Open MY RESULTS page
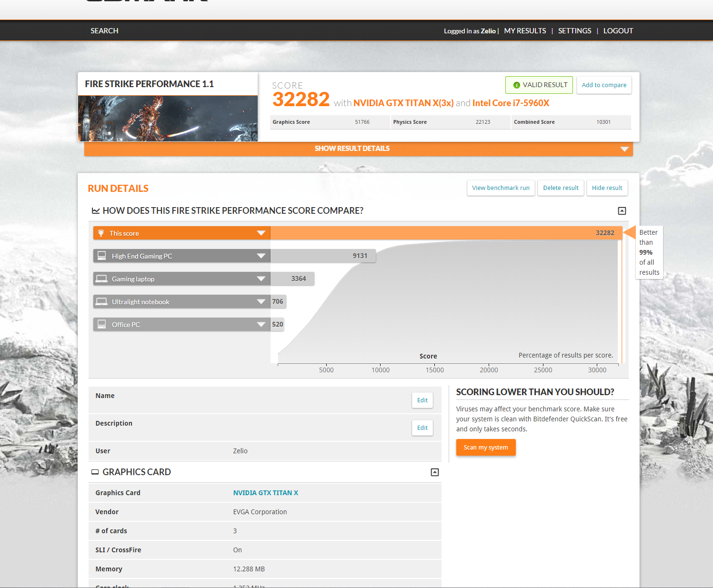The width and height of the screenshot is (713, 588). 525,30
